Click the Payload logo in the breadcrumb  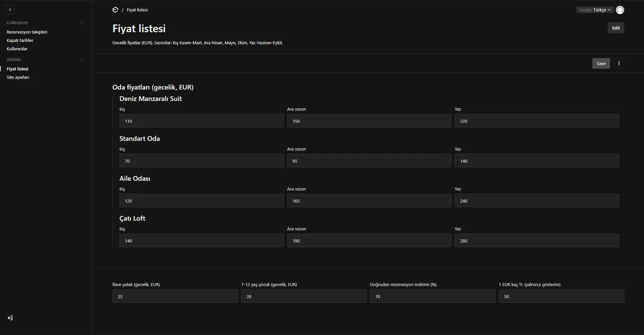coord(115,10)
